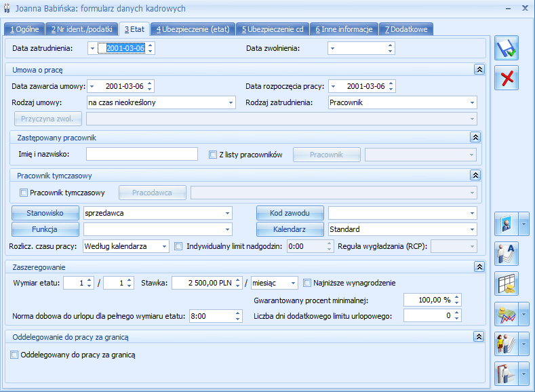Open the Rodzaj umowy dropdown

(231, 102)
